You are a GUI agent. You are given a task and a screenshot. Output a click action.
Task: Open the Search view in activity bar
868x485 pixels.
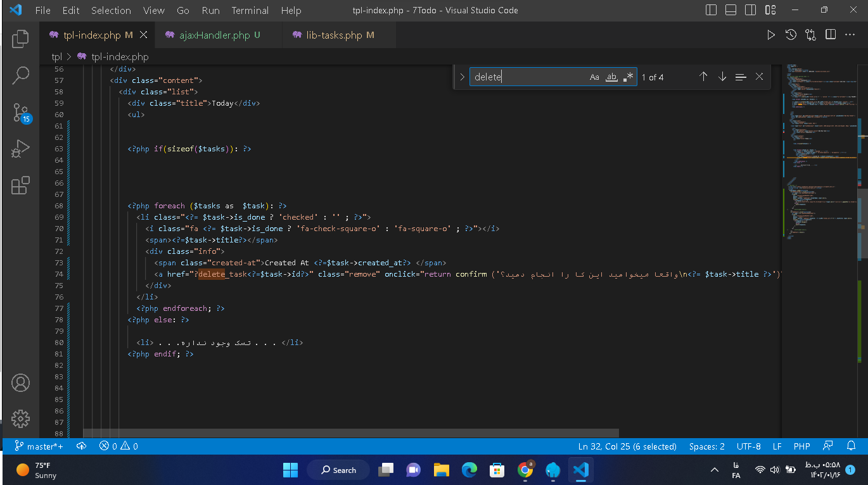20,76
